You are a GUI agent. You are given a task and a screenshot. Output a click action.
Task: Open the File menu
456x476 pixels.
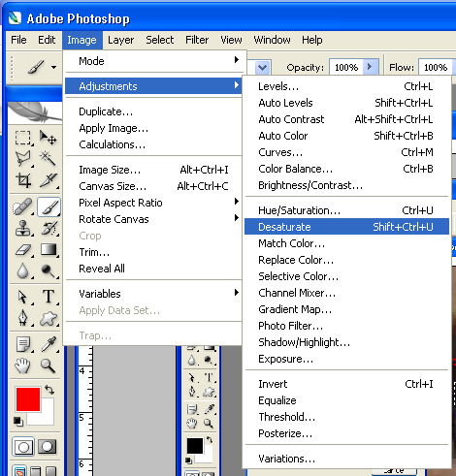18,40
